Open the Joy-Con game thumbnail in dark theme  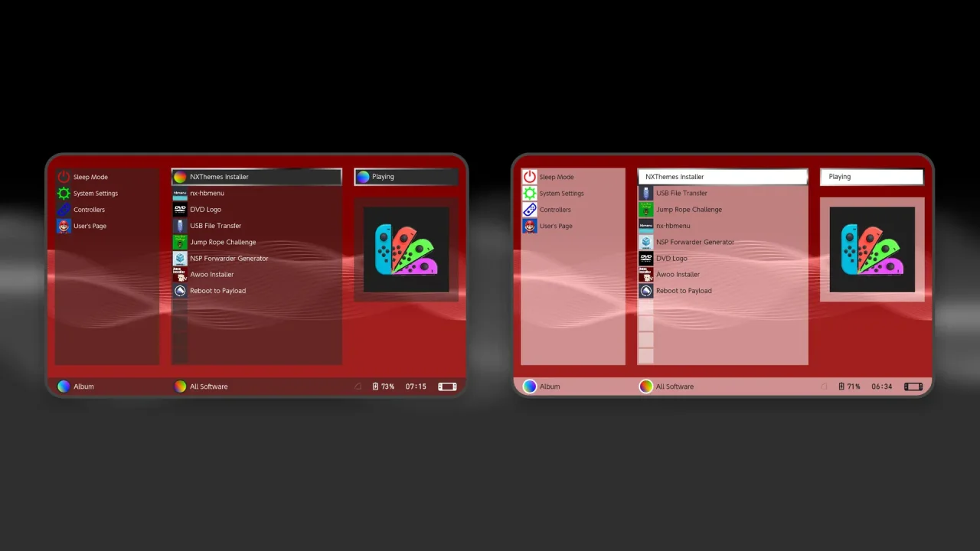[x=407, y=249]
